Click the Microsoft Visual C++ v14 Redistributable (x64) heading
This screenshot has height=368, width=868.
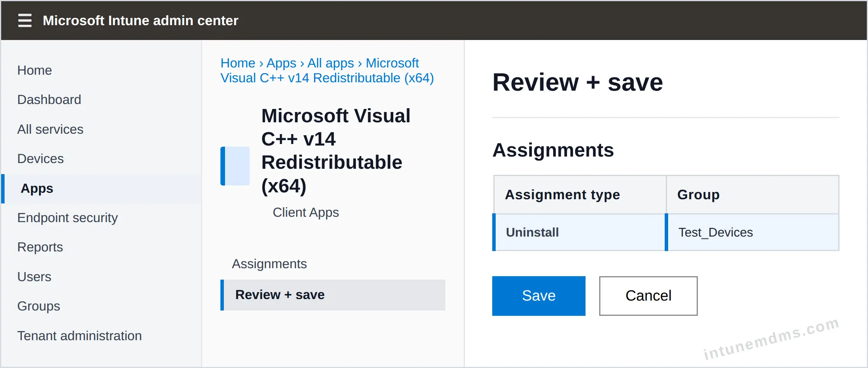pos(336,151)
